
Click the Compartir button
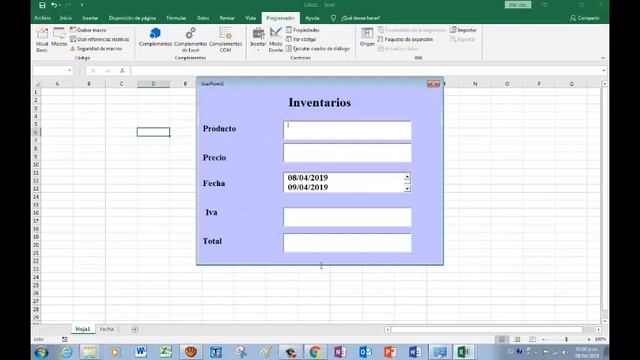point(585,18)
